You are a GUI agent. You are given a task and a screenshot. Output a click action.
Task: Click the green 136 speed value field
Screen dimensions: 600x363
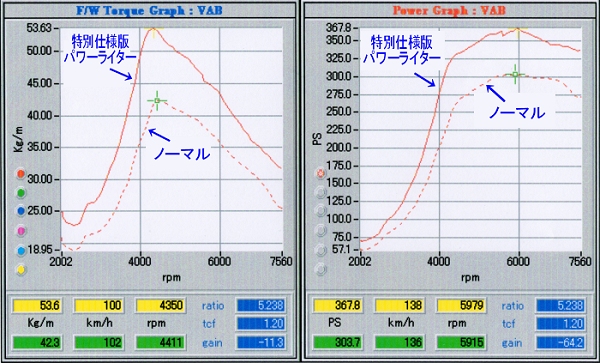point(399,342)
